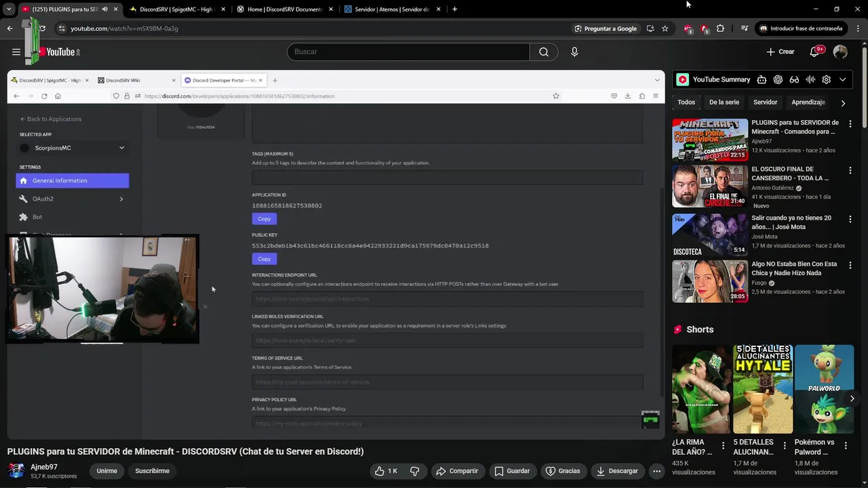Go back in the Chrome browser
The height and width of the screenshot is (488, 868).
(x=9, y=28)
